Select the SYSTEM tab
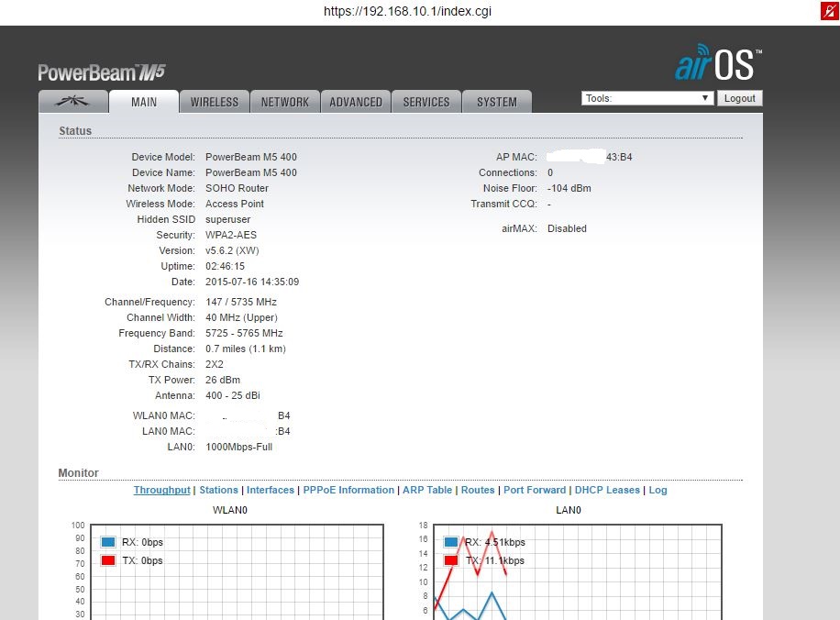This screenshot has height=620, width=840. coord(497,102)
